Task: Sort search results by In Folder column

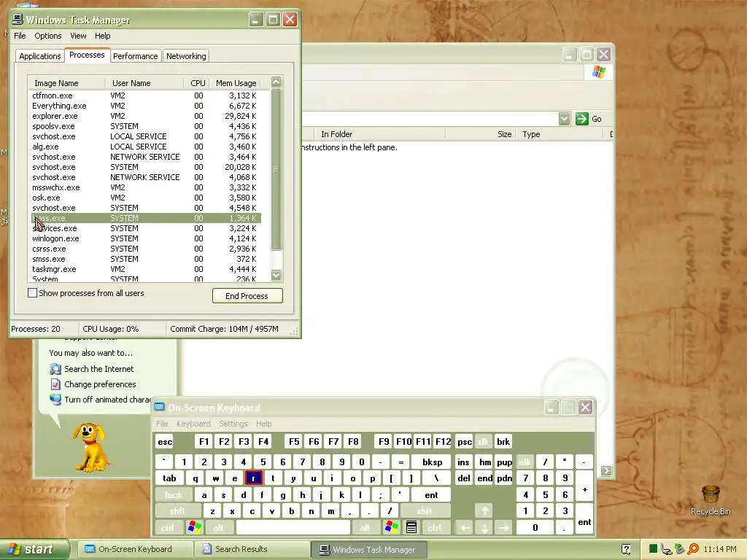Action: pyautogui.click(x=380, y=134)
